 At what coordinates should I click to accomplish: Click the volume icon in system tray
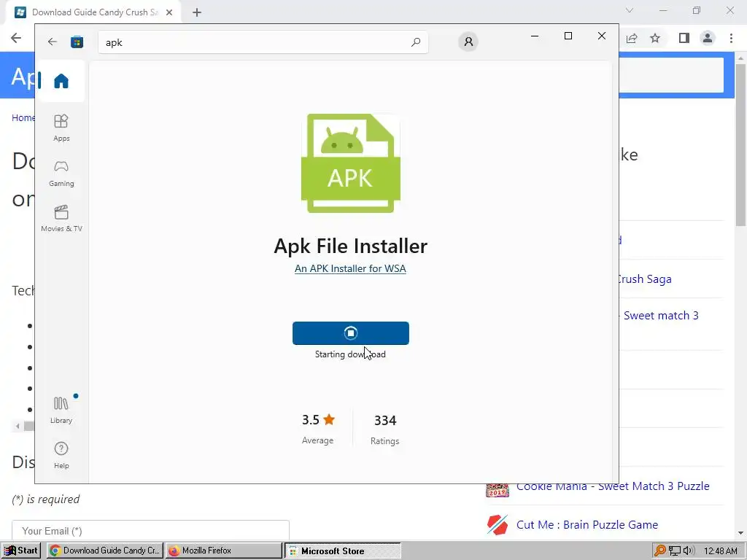pos(689,551)
